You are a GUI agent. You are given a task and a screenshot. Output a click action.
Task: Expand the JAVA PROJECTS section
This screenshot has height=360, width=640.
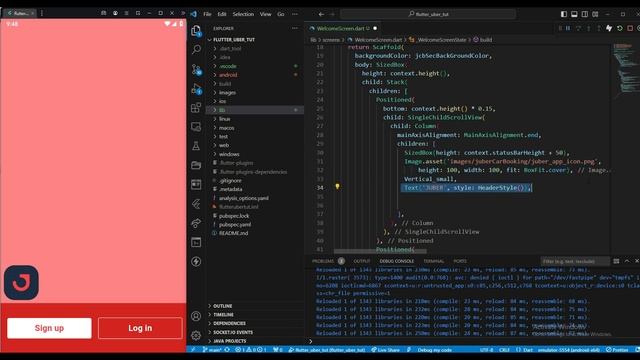(x=229, y=341)
